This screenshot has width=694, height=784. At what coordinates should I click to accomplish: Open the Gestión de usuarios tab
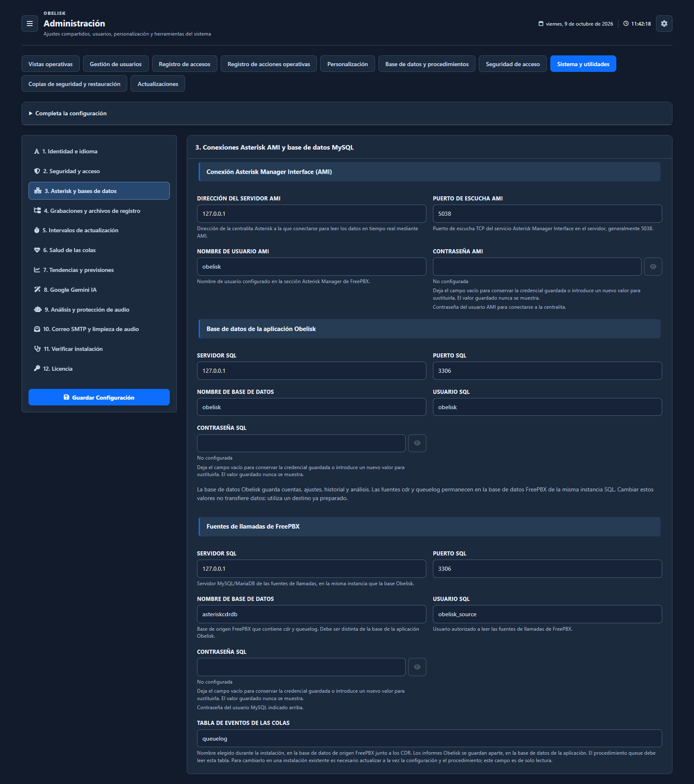click(116, 64)
